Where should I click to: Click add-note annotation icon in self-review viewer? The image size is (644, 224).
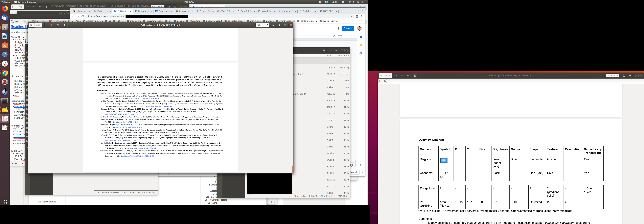coord(380,81)
